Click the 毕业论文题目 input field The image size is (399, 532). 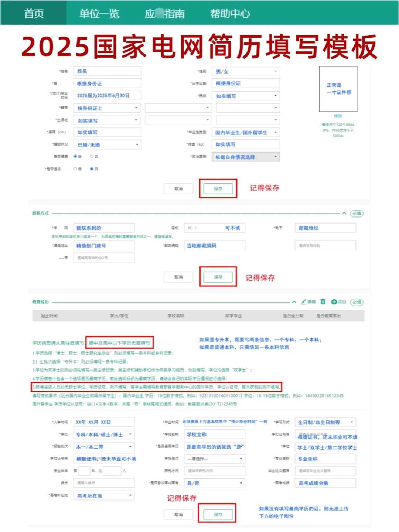click(x=325, y=471)
